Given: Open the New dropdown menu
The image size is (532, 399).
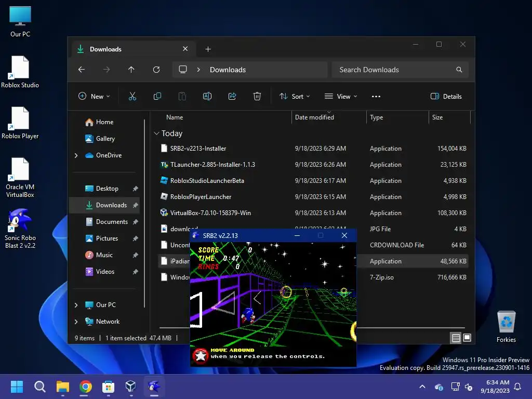Looking at the screenshot, I should pyautogui.click(x=94, y=96).
